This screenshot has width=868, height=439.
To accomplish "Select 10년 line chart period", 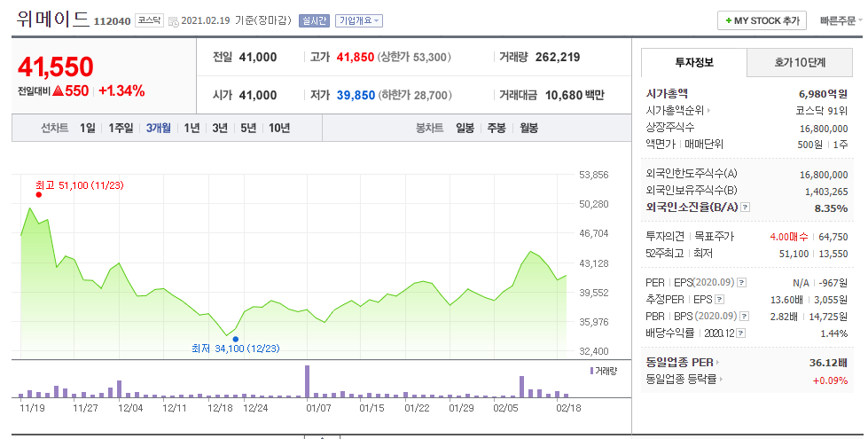I will tap(279, 128).
